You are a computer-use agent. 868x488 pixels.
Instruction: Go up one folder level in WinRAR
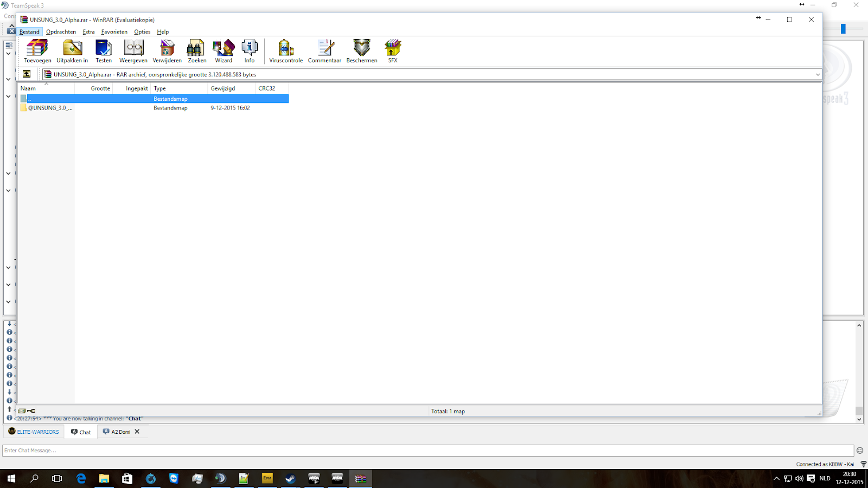point(27,74)
